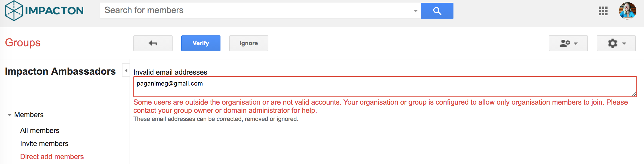Click the back arrow button
This screenshot has width=644, height=164.
click(153, 43)
